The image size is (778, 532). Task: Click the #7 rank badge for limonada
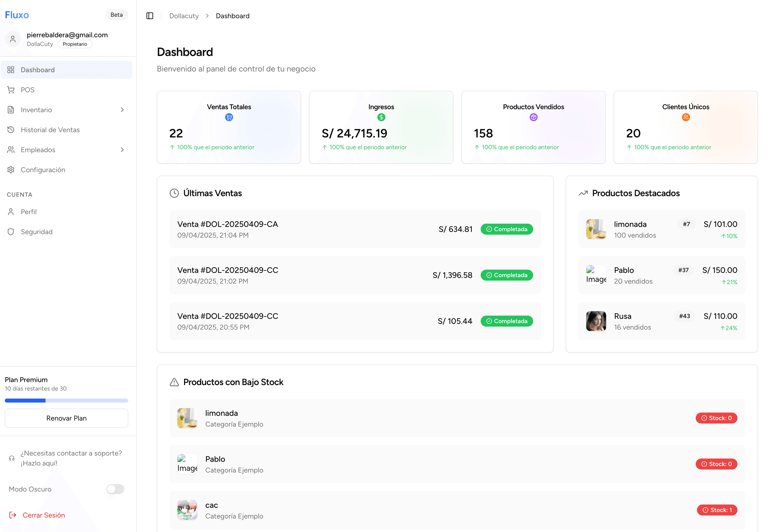point(687,224)
